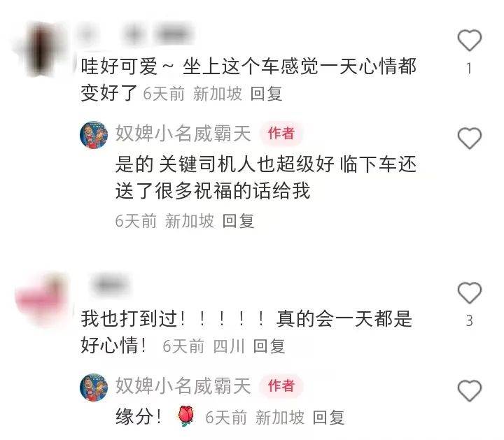Tap the rose emoji in 缘分 reply
The width and height of the screenshot is (504, 440).
click(x=186, y=416)
